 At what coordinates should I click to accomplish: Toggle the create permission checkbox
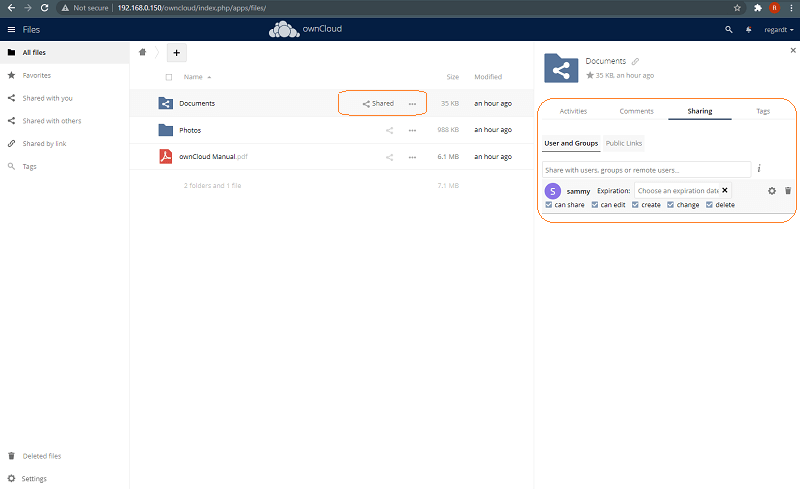point(635,205)
